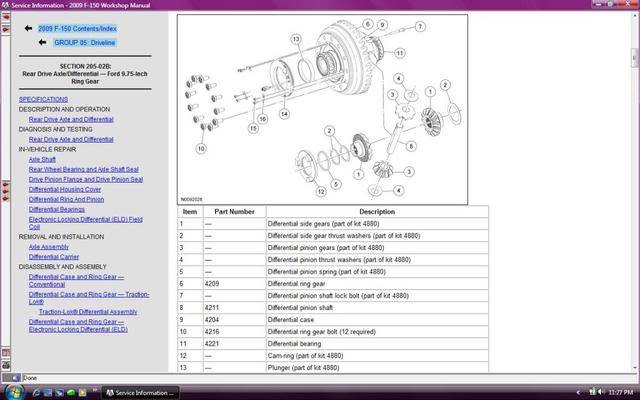Click part number 4204 cell
640x400 pixels.
coord(234,320)
